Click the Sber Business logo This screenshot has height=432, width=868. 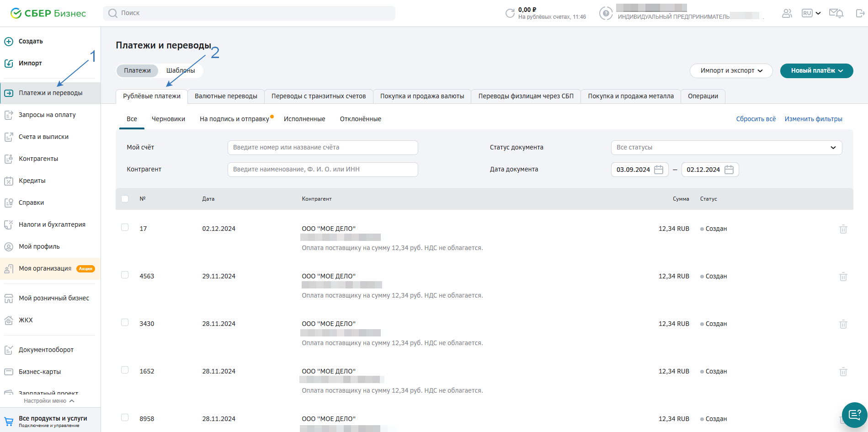[x=48, y=13]
